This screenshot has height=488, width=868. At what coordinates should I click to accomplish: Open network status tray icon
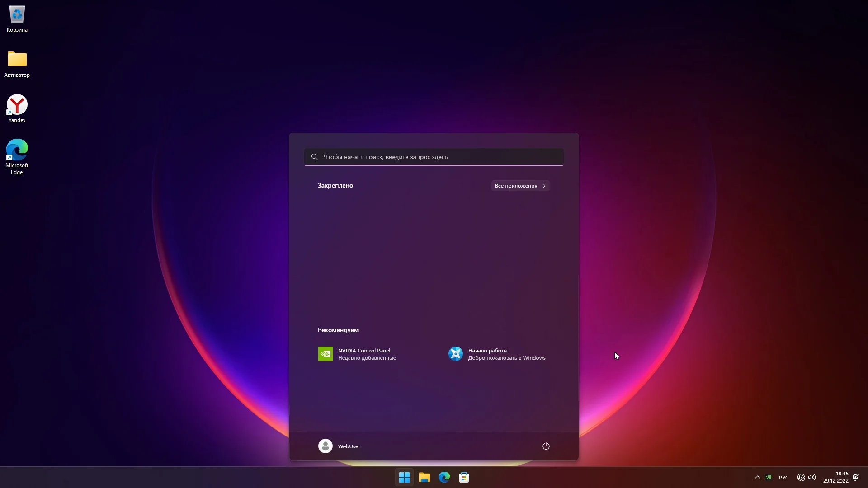coord(801,477)
